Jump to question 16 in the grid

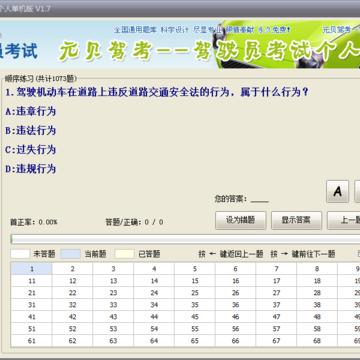236,281
